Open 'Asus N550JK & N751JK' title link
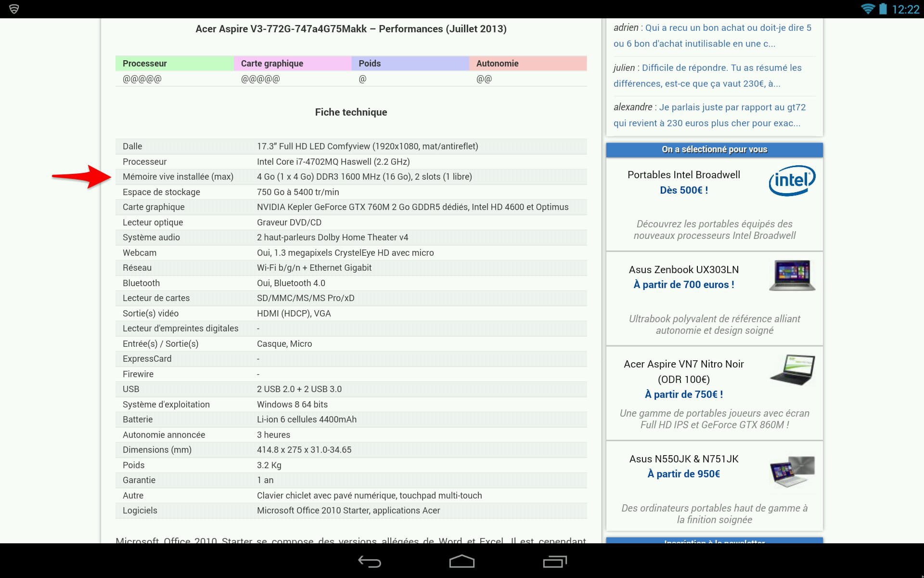 pos(683,459)
